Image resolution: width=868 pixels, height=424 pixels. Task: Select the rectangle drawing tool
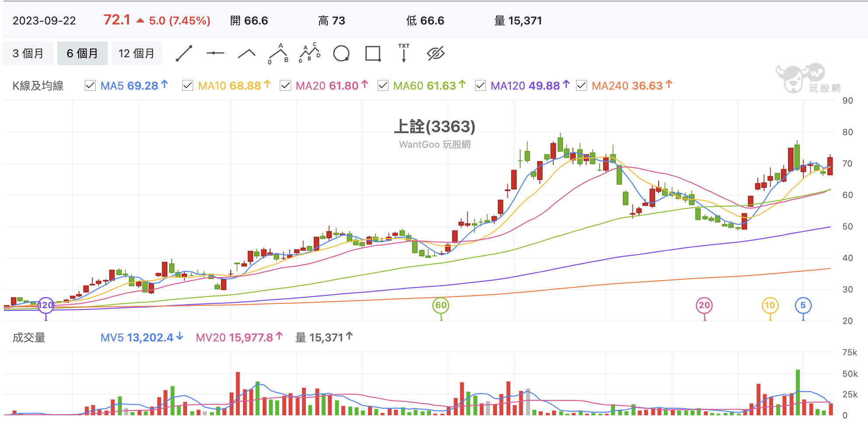(373, 53)
